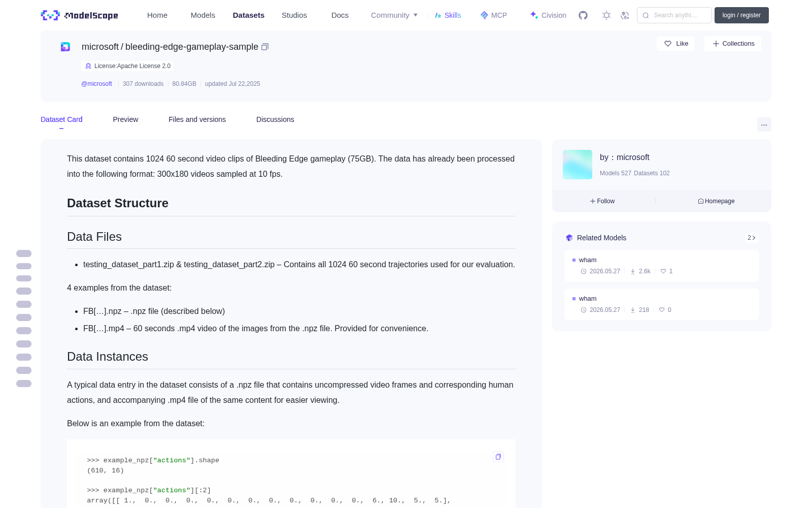The image size is (812, 508).
Task: Switch to Dataset Card tab
Action: (x=61, y=119)
